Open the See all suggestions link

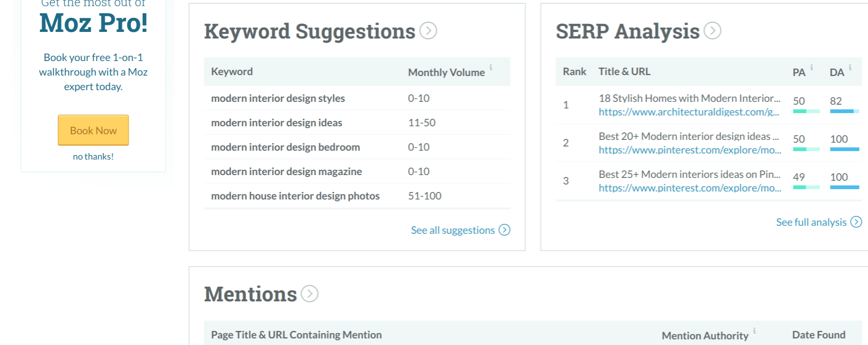click(x=453, y=230)
